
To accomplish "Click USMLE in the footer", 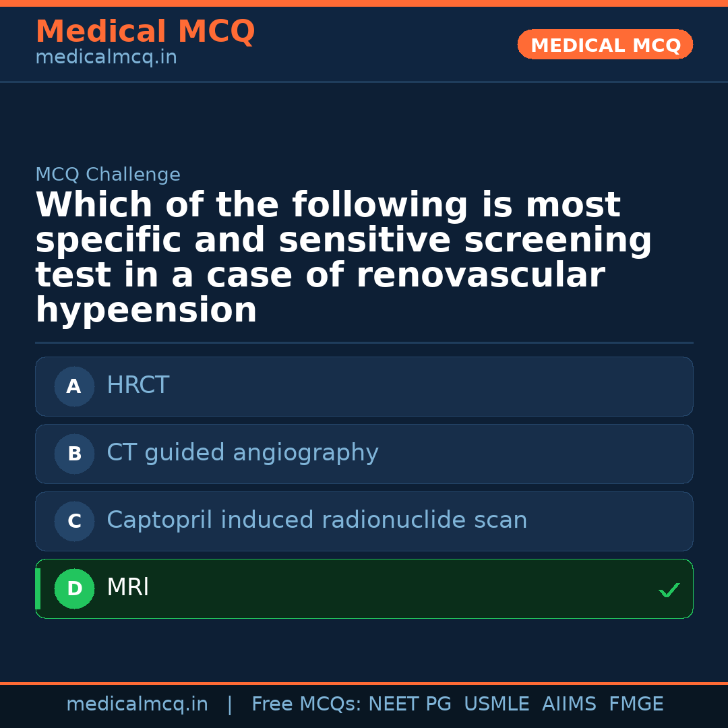I will [x=497, y=704].
